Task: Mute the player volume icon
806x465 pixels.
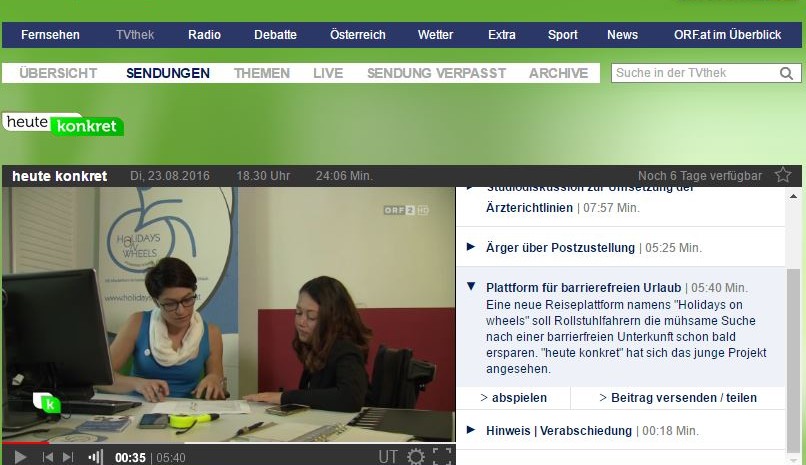Action: (96, 457)
